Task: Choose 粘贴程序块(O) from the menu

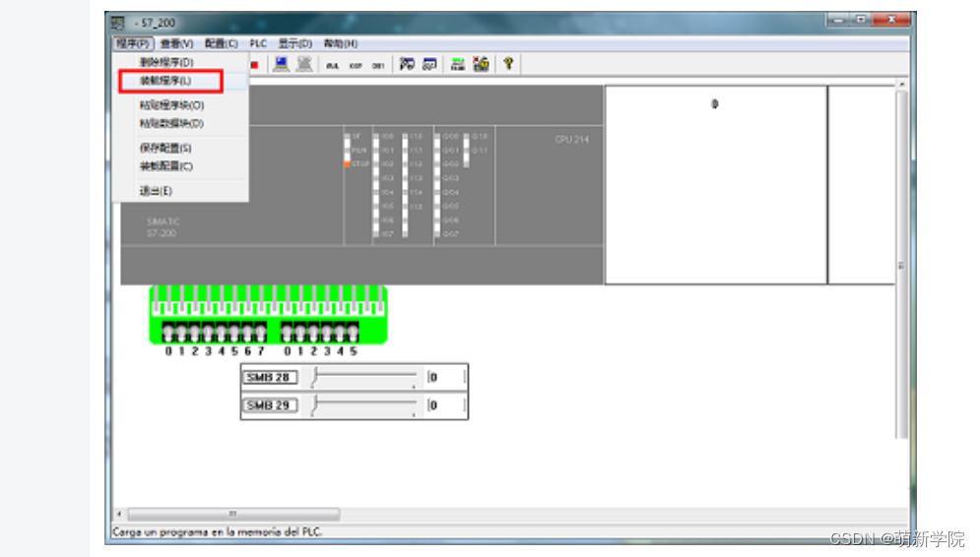Action: (180, 105)
